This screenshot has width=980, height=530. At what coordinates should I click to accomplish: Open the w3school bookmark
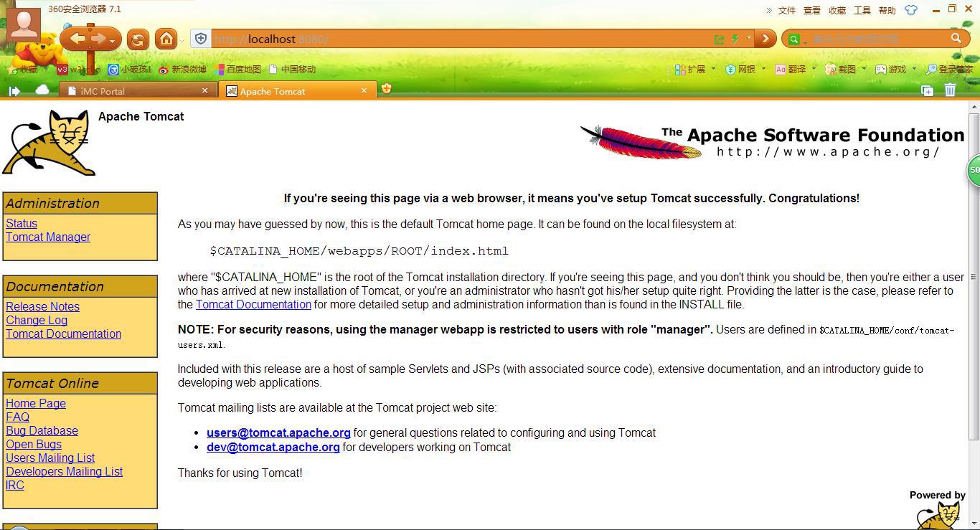[x=79, y=70]
